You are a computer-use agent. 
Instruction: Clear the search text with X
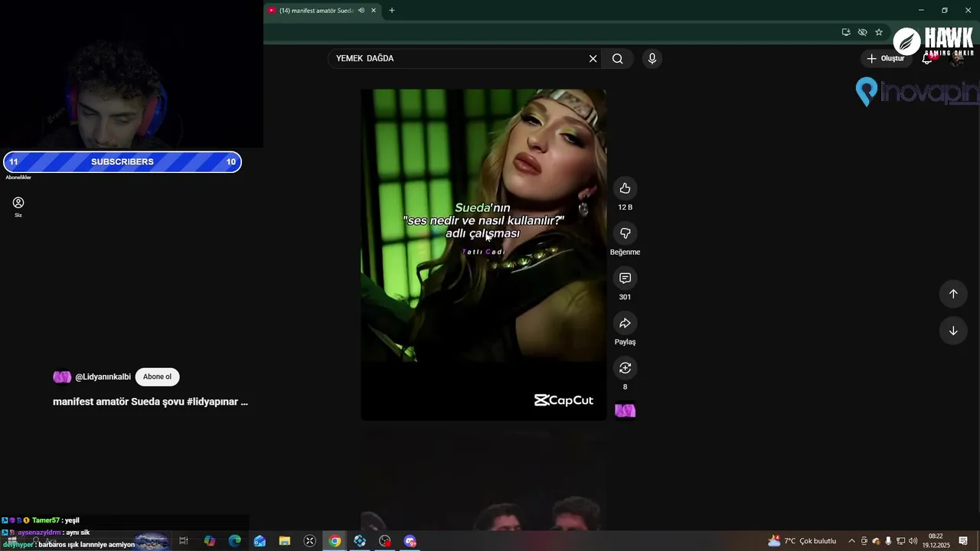click(x=593, y=59)
